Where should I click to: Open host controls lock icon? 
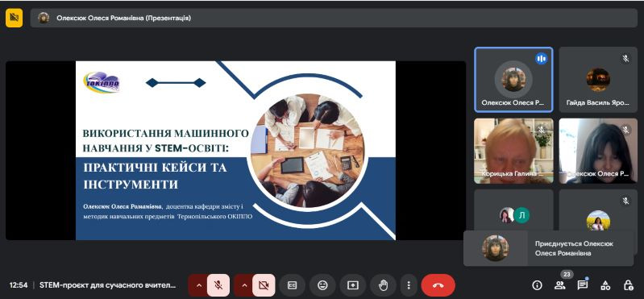coord(628,285)
